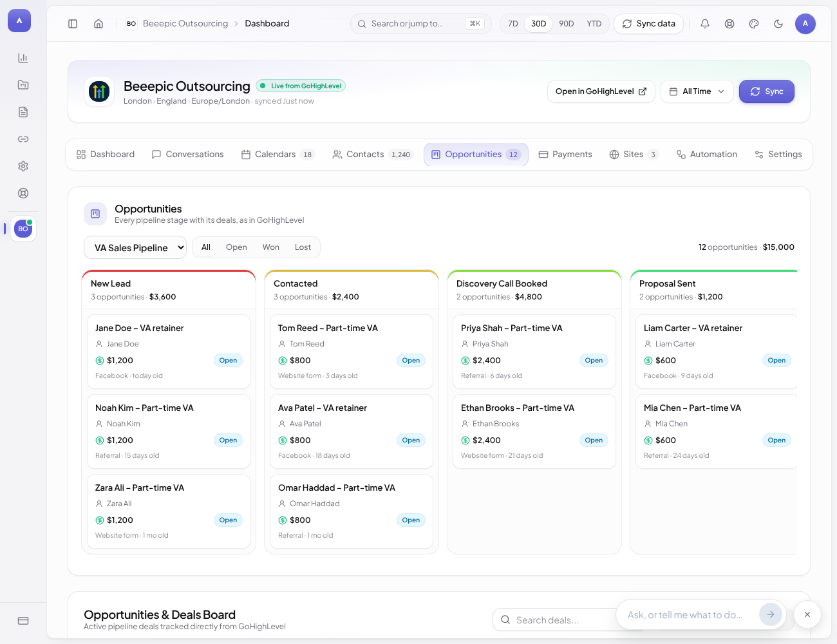Filter opportunities by Open status
The height and width of the screenshot is (644, 837).
[236, 247]
